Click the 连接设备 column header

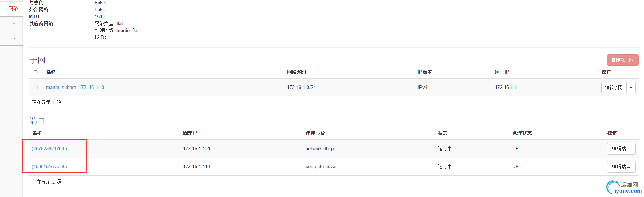click(315, 133)
